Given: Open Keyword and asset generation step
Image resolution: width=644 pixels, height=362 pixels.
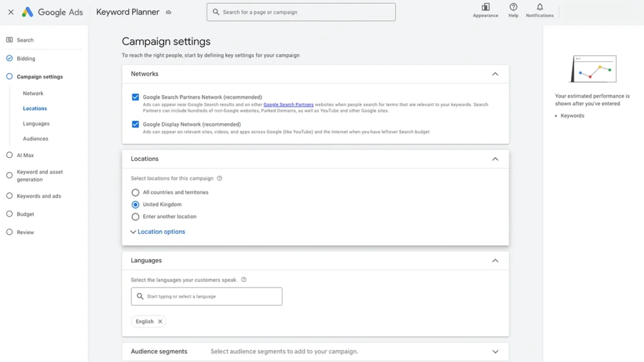Looking at the screenshot, I should (x=40, y=176).
